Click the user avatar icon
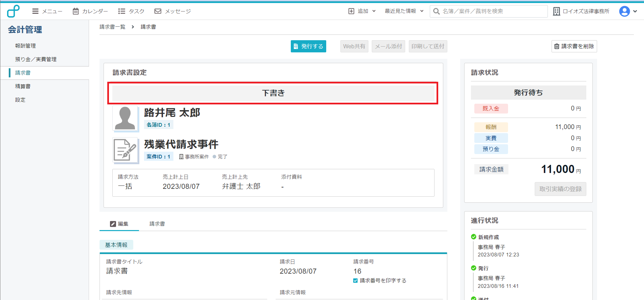The image size is (644, 300). 624,11
